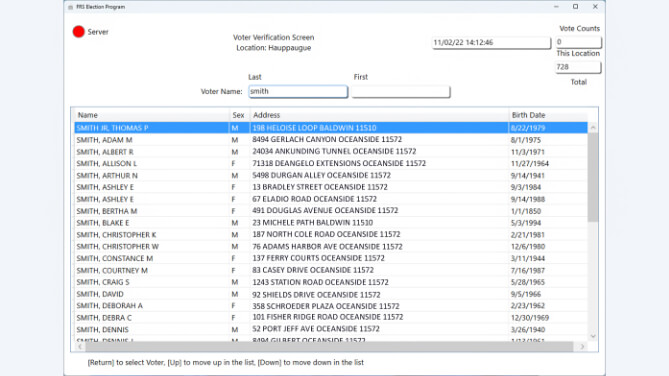Click birth date 11/27/1964
This screenshot has height=376, width=669.
coord(529,164)
